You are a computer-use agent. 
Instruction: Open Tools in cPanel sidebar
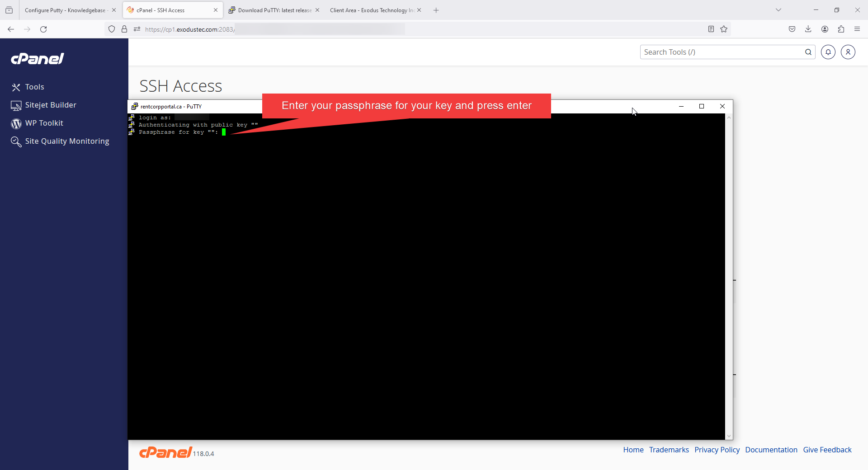[x=34, y=87]
